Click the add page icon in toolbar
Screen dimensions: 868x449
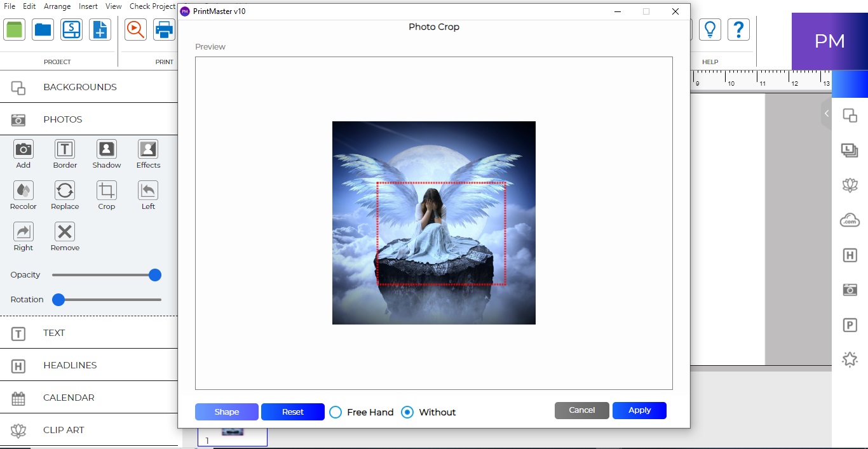click(x=100, y=29)
